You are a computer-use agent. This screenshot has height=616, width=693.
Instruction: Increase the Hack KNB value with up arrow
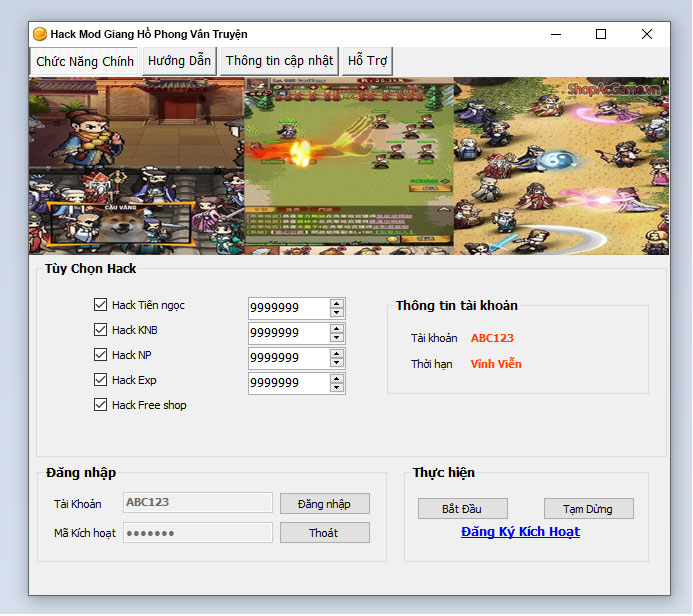[337, 329]
